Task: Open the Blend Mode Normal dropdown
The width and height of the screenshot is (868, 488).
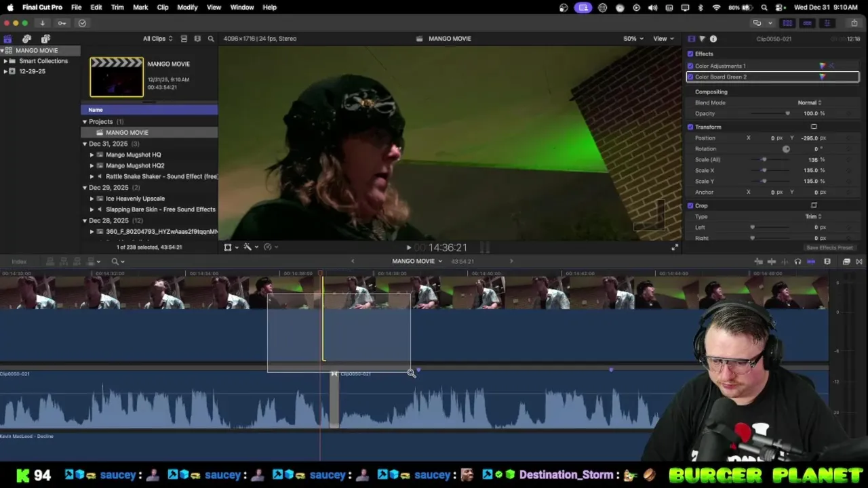Action: click(810, 102)
